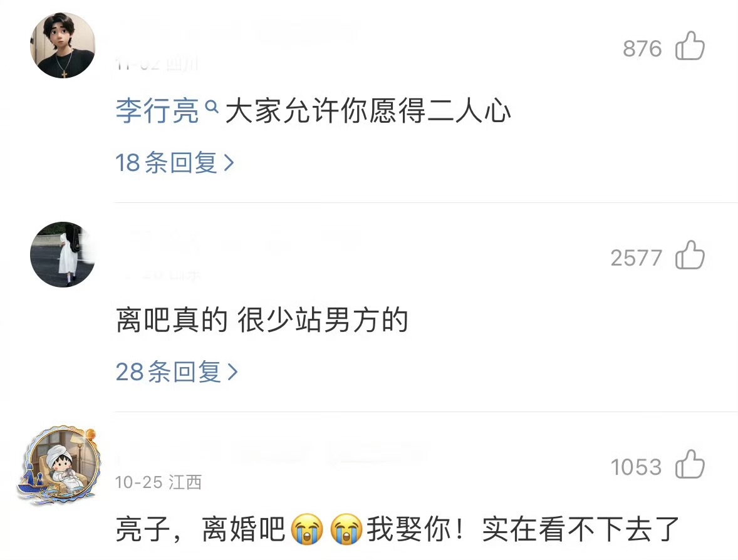Image resolution: width=738 pixels, height=560 pixels.
Task: Click the search icon beside 李行亮
Action: (x=212, y=108)
